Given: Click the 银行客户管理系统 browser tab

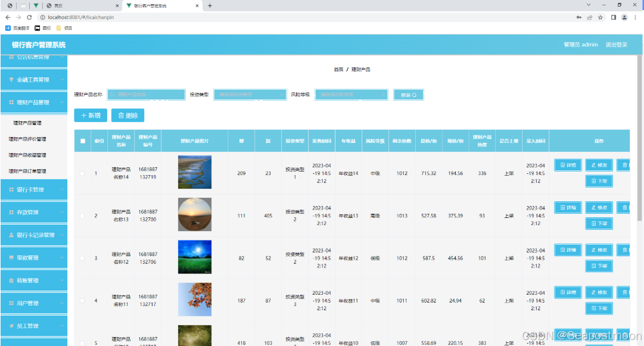Looking at the screenshot, I should coord(162,6).
